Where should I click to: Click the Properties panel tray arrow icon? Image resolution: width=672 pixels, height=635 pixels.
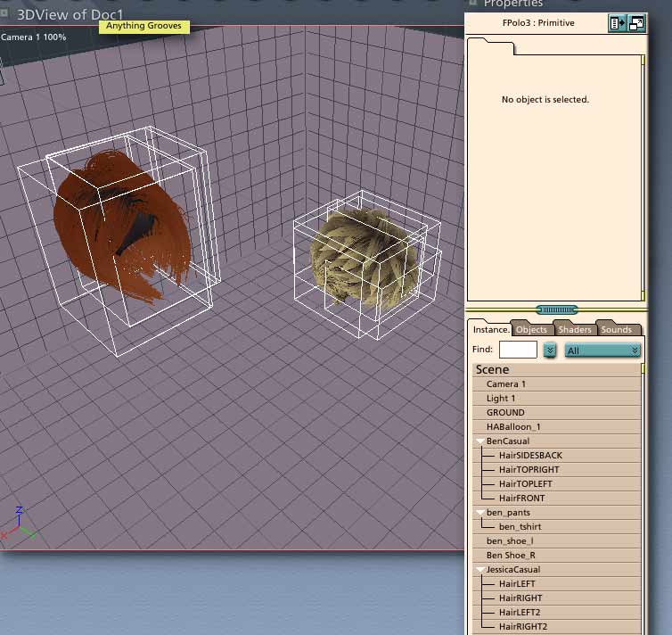click(x=617, y=23)
